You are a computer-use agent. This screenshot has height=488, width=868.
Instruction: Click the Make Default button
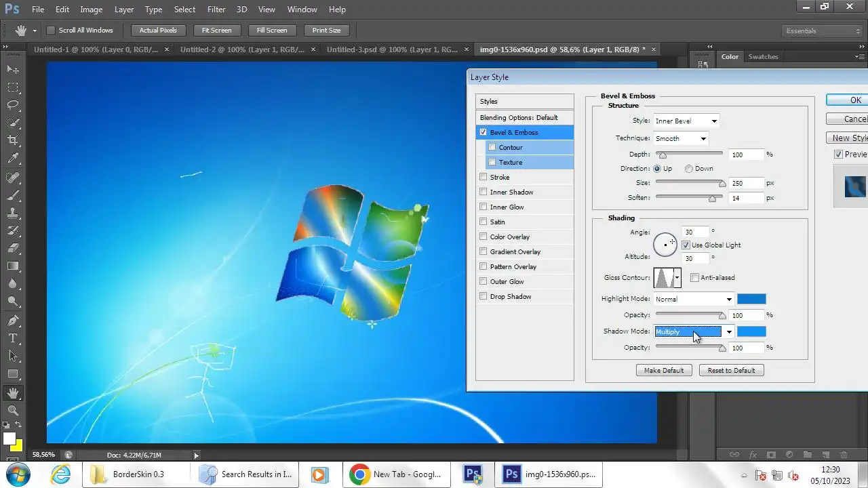[664, 370]
